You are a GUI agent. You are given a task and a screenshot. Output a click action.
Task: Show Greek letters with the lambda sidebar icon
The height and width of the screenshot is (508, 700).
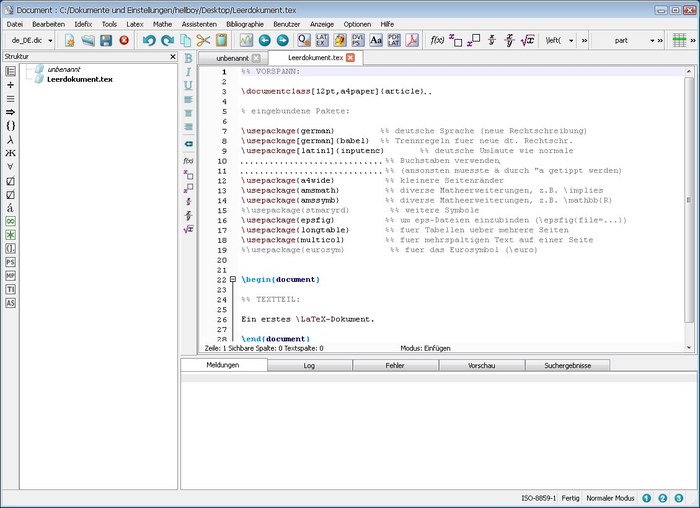(10, 140)
